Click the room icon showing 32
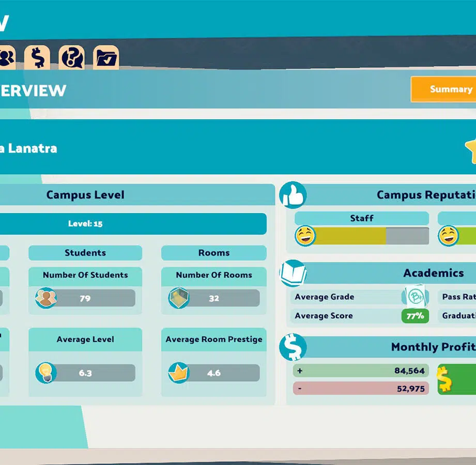476x465 pixels. click(x=179, y=298)
